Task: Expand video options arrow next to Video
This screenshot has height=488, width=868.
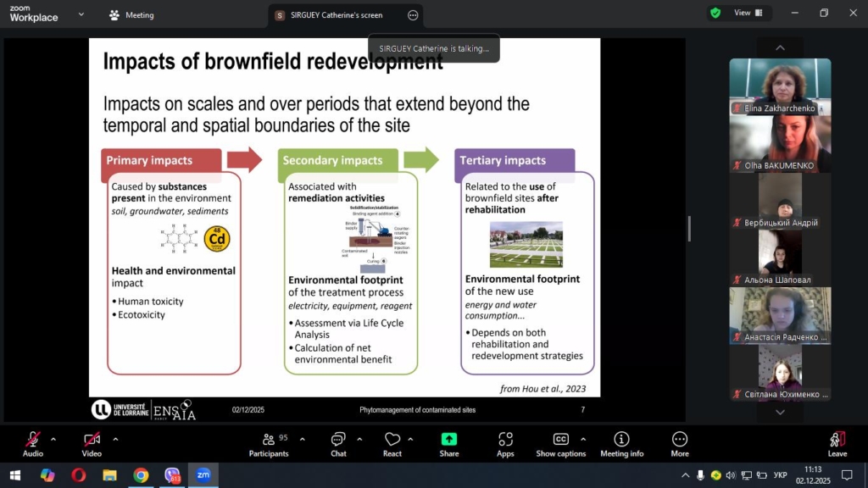Action: 115,439
